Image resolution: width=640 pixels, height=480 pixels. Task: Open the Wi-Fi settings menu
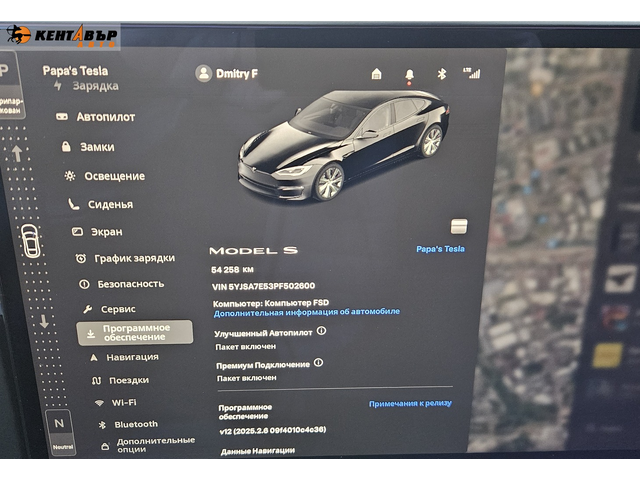click(x=116, y=402)
